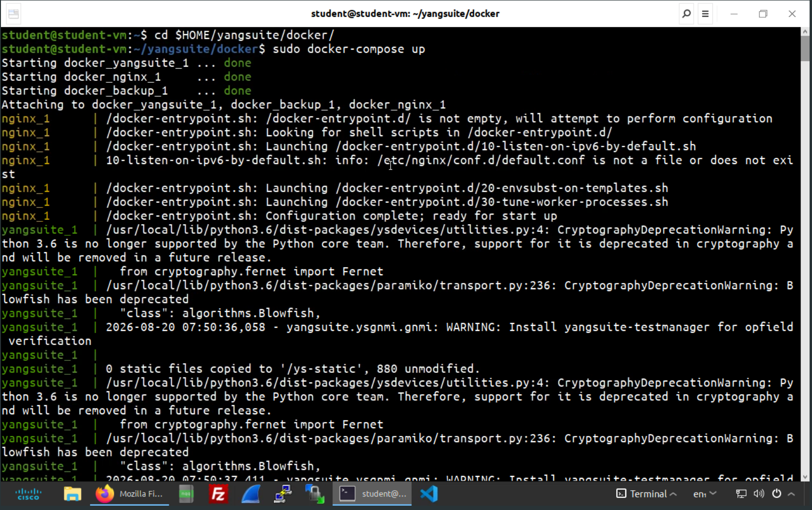This screenshot has width=812, height=510.
Task: Click the "Attaching to docker_yangsuite_1" line
Action: coord(224,105)
